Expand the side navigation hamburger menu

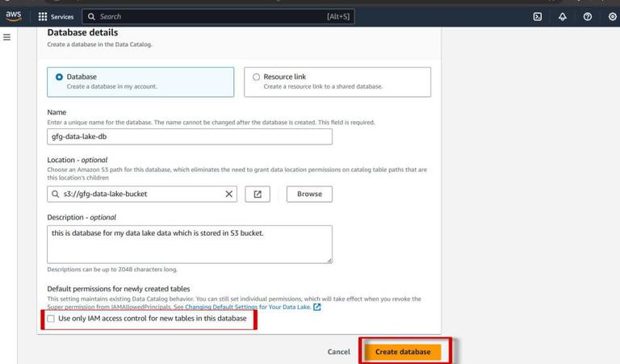point(7,37)
